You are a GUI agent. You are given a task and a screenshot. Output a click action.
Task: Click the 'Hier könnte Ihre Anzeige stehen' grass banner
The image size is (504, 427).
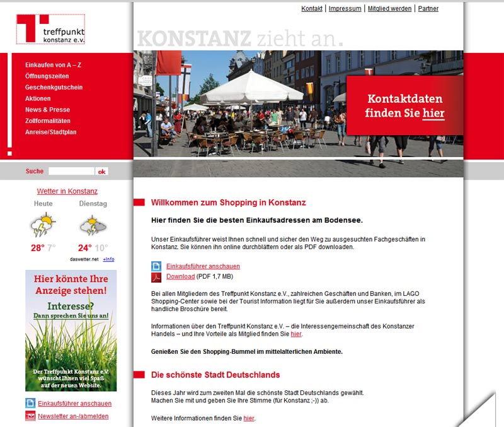[71, 330]
